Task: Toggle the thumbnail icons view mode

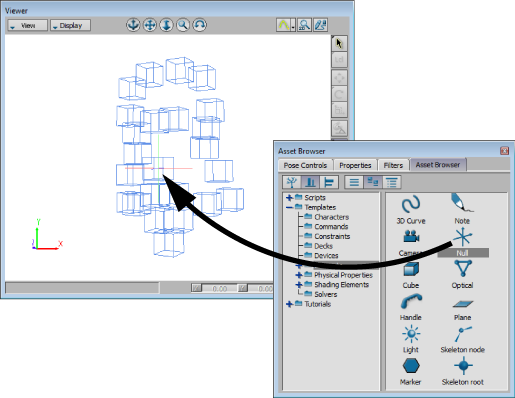Action: tap(373, 182)
